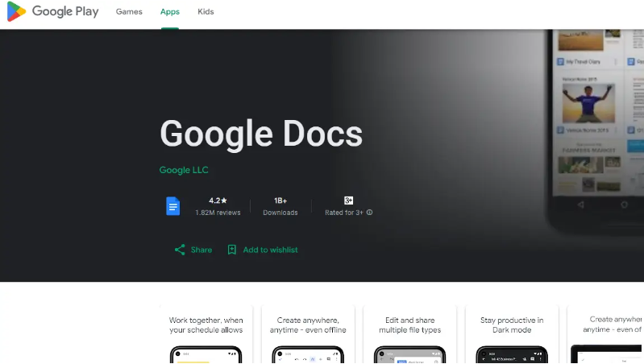This screenshot has height=364, width=644.
Task: Click the wishlist bookmark icon
Action: (x=232, y=250)
